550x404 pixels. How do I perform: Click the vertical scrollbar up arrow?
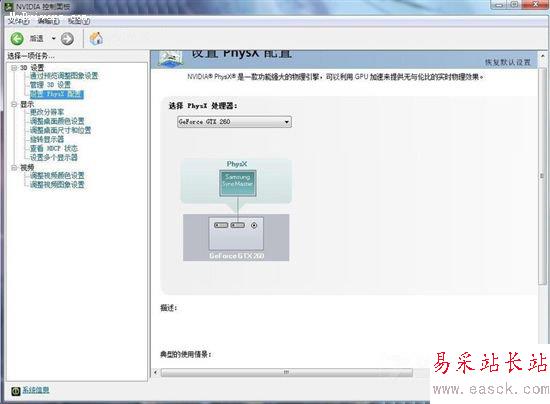point(543,56)
